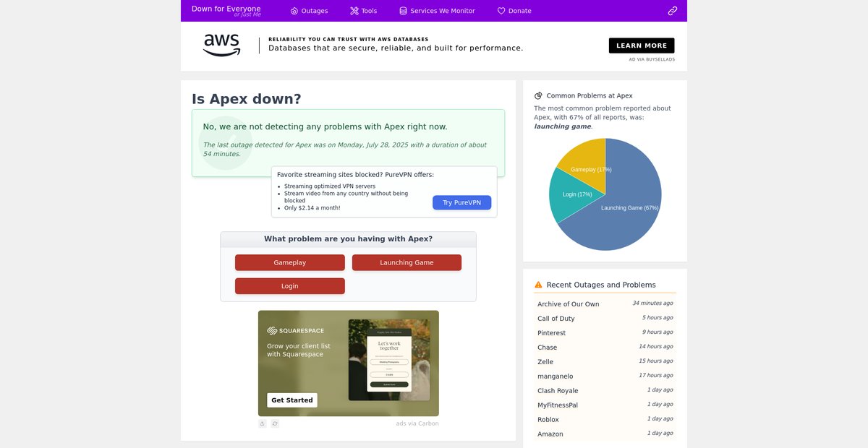Image resolution: width=868 pixels, height=448 pixels.
Task: Click the last outage July 28 text
Action: click(345, 149)
